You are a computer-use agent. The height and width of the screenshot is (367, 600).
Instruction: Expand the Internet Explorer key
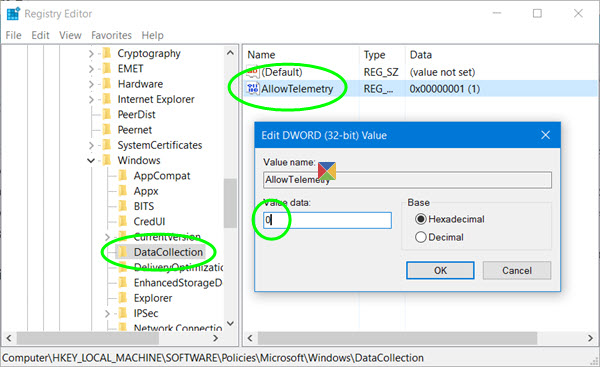coord(91,99)
